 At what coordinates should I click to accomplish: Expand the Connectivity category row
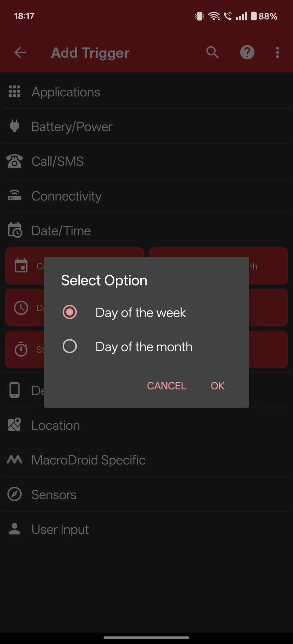[x=67, y=196]
